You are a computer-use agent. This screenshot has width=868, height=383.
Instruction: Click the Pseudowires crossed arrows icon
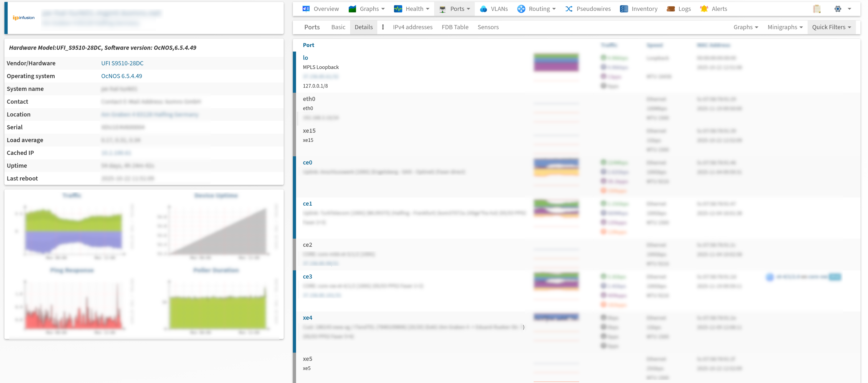[x=569, y=9]
